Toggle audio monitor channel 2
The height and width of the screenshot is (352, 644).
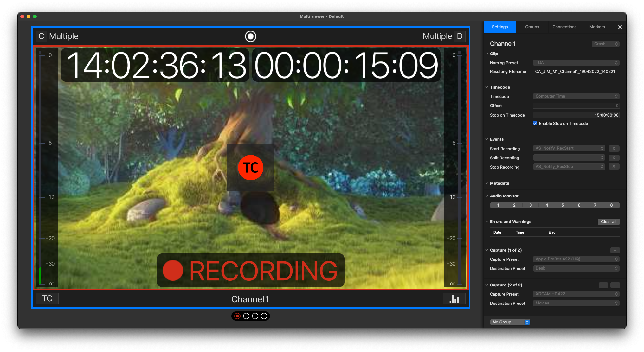pos(514,205)
